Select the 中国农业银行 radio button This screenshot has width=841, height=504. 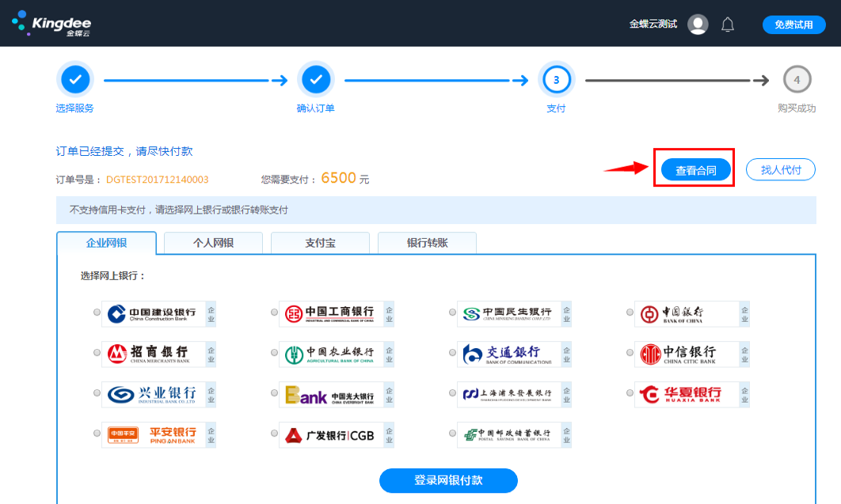point(274,352)
